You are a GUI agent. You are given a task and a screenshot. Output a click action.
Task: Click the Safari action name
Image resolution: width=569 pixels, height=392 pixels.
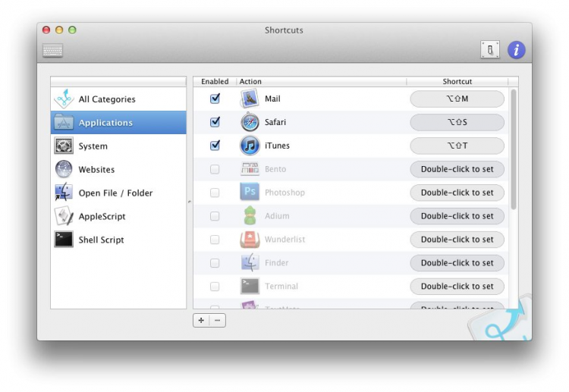point(275,122)
